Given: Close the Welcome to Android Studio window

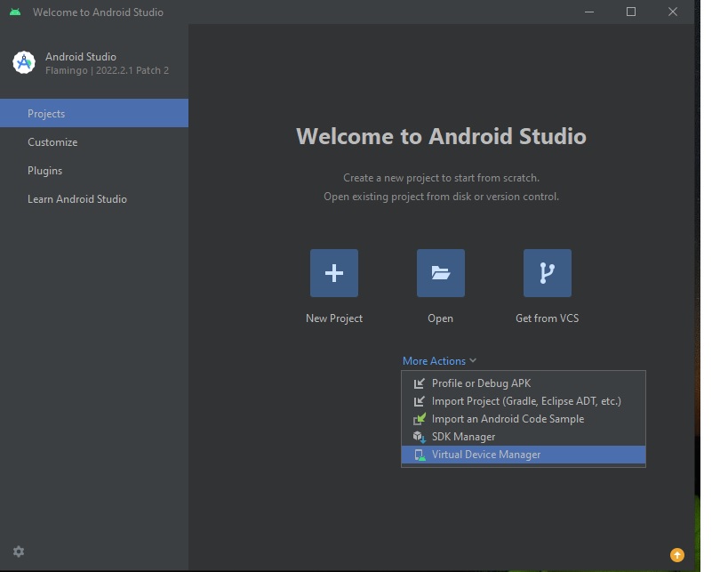Looking at the screenshot, I should point(673,12).
